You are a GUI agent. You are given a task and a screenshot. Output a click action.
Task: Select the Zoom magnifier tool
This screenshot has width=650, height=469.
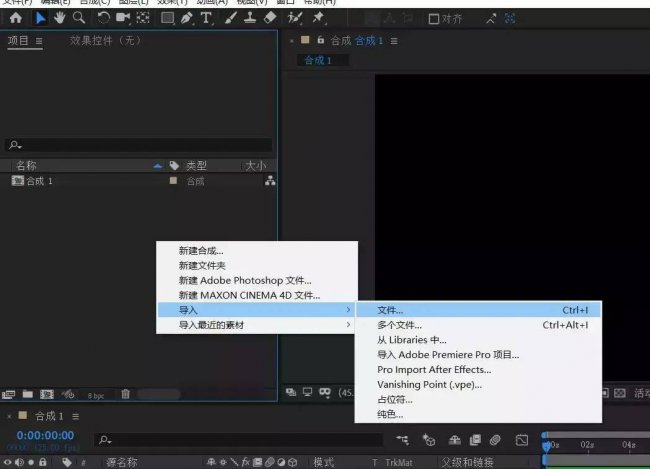click(x=79, y=18)
